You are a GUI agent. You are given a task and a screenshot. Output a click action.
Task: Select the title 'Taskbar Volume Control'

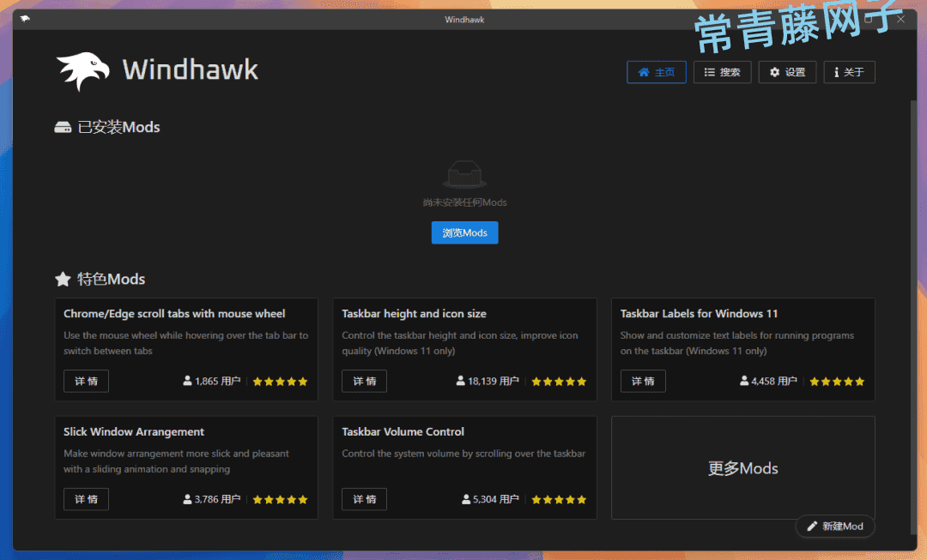point(403,432)
